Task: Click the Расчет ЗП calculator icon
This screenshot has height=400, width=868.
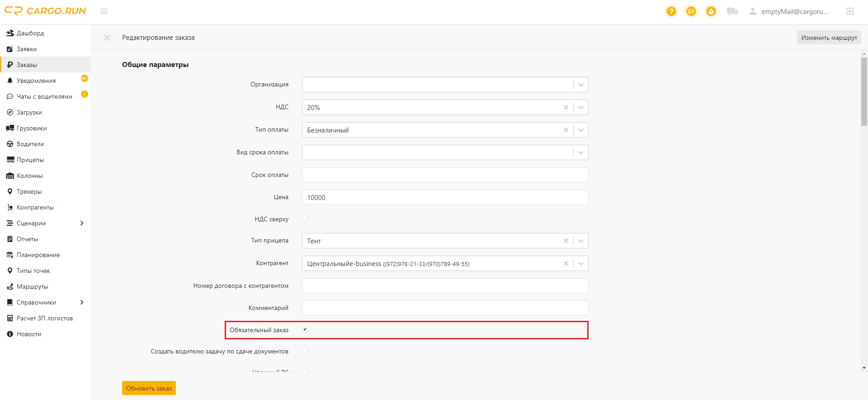Action: 10,318
